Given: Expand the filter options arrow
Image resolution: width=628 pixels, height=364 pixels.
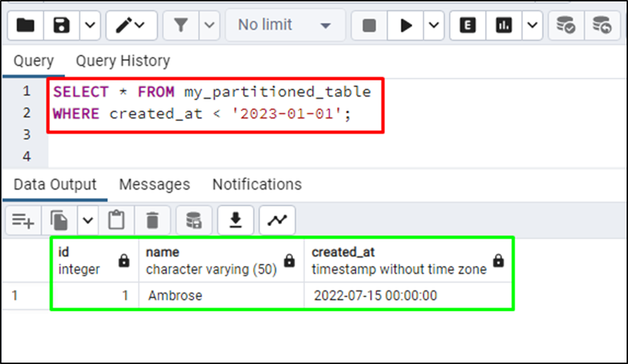Looking at the screenshot, I should pyautogui.click(x=209, y=26).
